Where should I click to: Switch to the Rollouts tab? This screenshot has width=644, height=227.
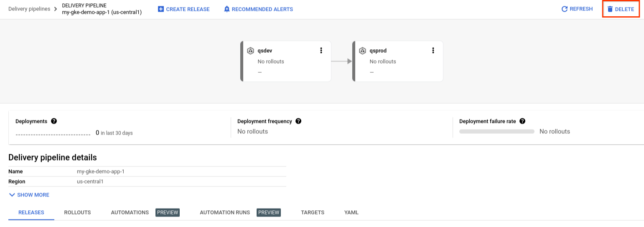pyautogui.click(x=77, y=212)
